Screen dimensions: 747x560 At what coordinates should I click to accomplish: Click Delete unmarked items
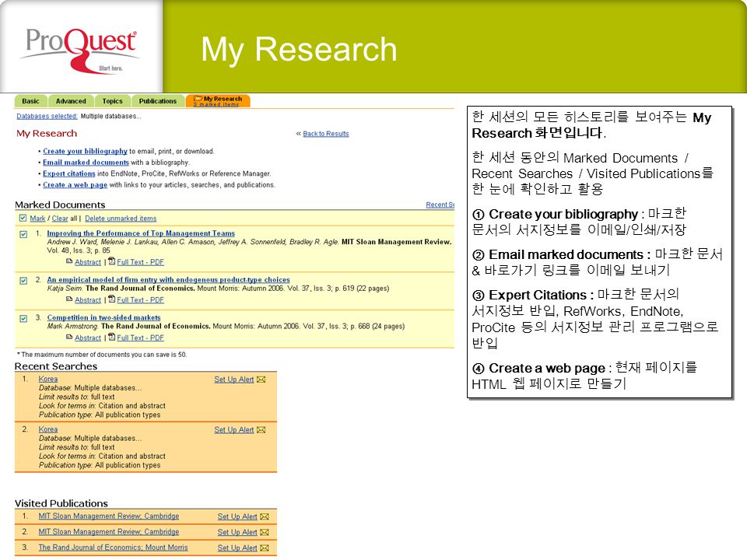coord(121,219)
